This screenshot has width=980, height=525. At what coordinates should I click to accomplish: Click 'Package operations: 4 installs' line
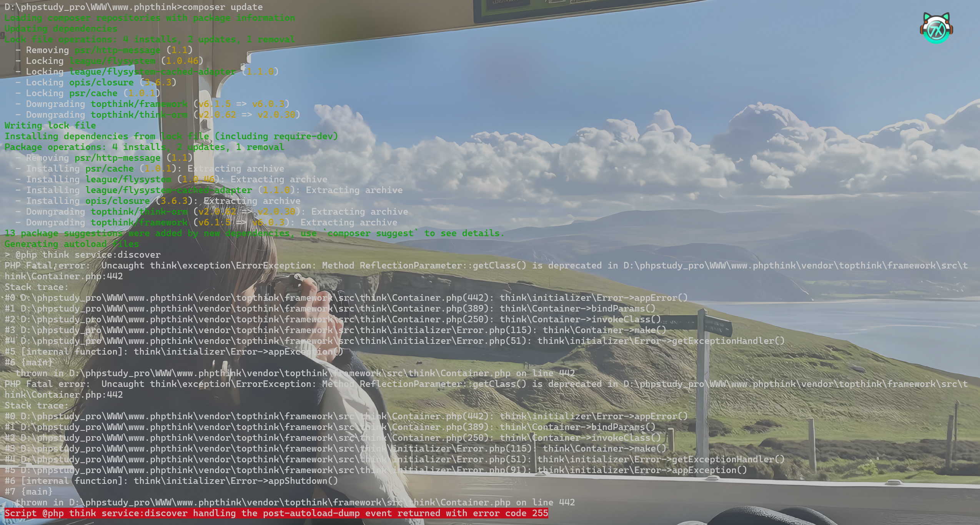click(144, 147)
